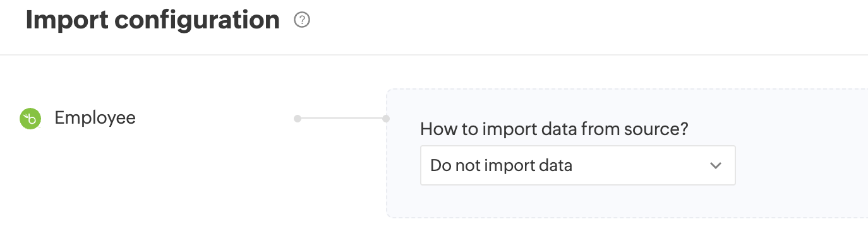Select the Employee module row icon

point(30,119)
